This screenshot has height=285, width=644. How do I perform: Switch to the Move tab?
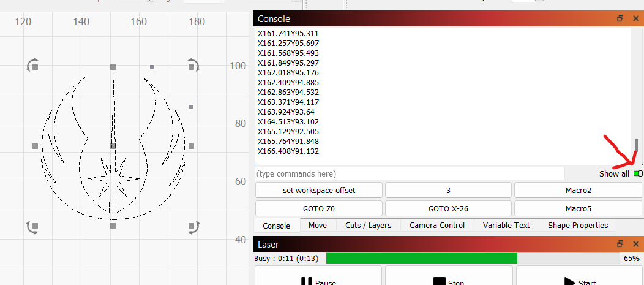click(317, 226)
